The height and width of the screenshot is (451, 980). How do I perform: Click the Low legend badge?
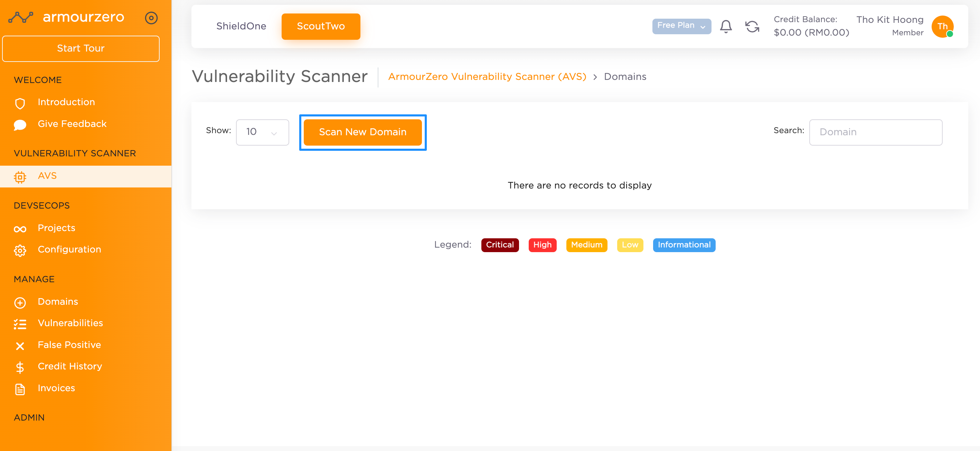[630, 245]
